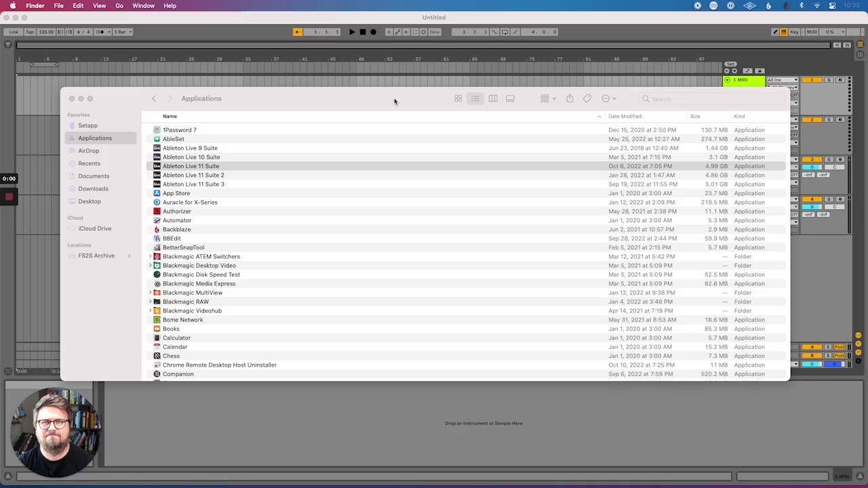This screenshot has width=868, height=488.
Task: Toggle track 2 activator in Ableton
Action: [812, 120]
